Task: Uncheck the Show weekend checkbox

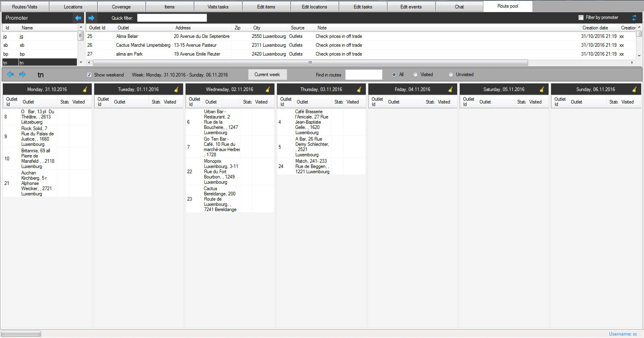Action: [x=89, y=75]
